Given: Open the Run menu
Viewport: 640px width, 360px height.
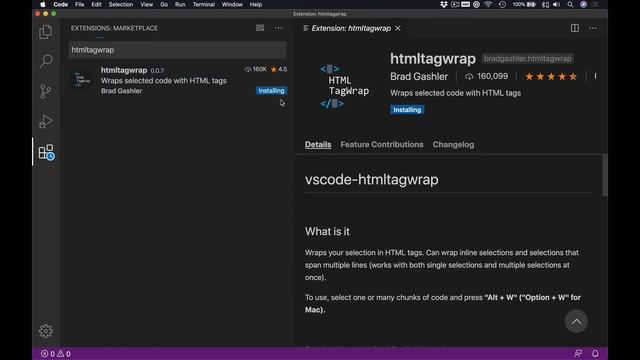Looking at the screenshot, I should (180, 4).
